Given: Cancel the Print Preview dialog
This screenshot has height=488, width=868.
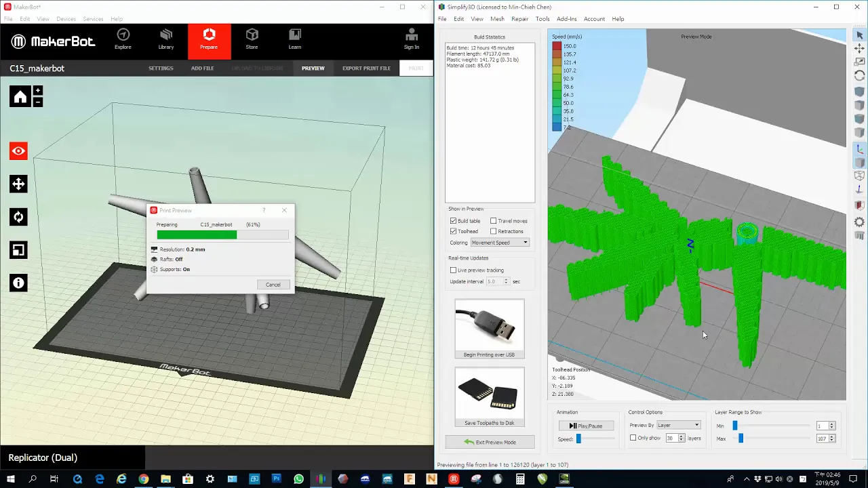Looking at the screenshot, I should click(x=273, y=285).
